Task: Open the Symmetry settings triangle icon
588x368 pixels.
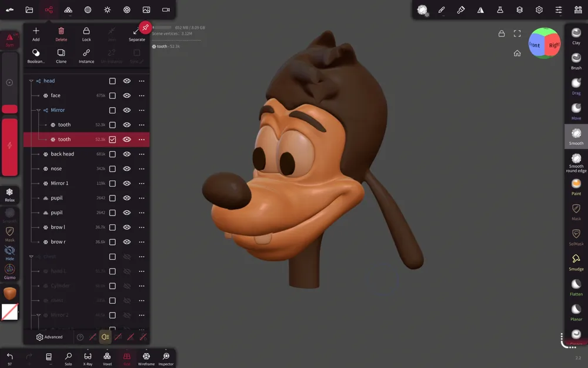Action: [480, 10]
